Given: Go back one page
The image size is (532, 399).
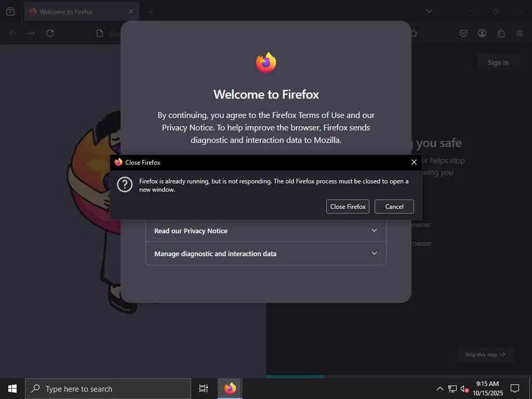Looking at the screenshot, I should pyautogui.click(x=12, y=33).
